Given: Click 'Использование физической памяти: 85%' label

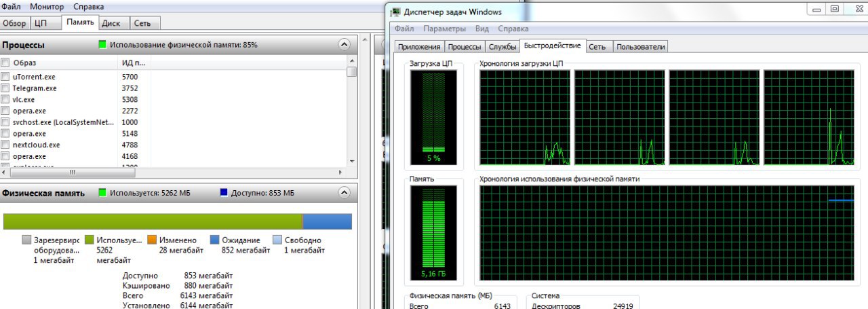Looking at the screenshot, I should point(184,45).
